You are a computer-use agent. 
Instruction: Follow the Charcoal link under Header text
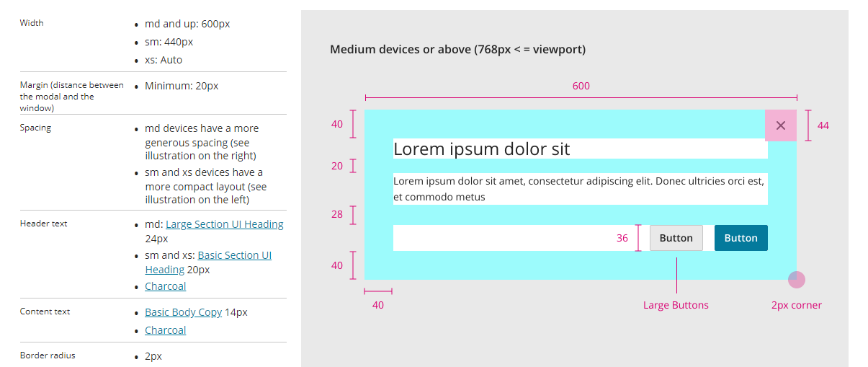click(x=166, y=286)
